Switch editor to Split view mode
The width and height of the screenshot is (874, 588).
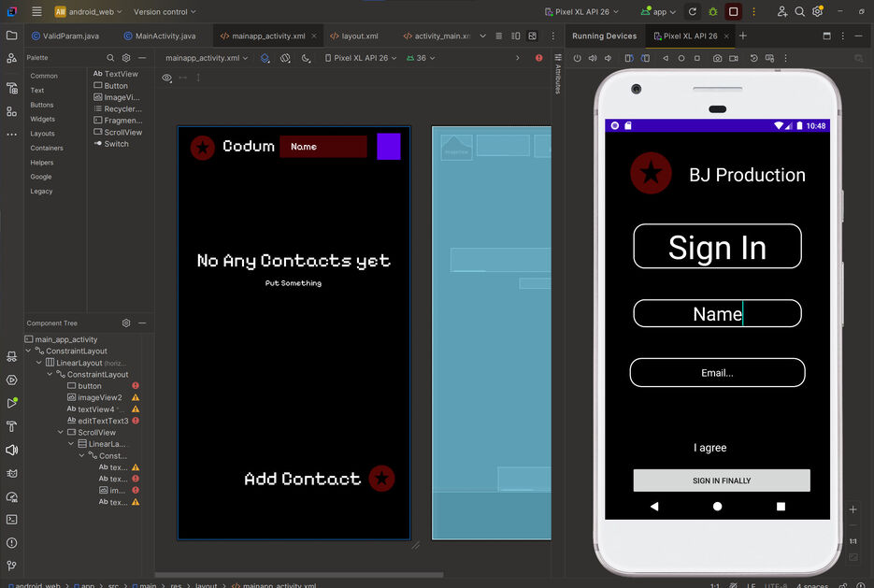click(x=516, y=36)
